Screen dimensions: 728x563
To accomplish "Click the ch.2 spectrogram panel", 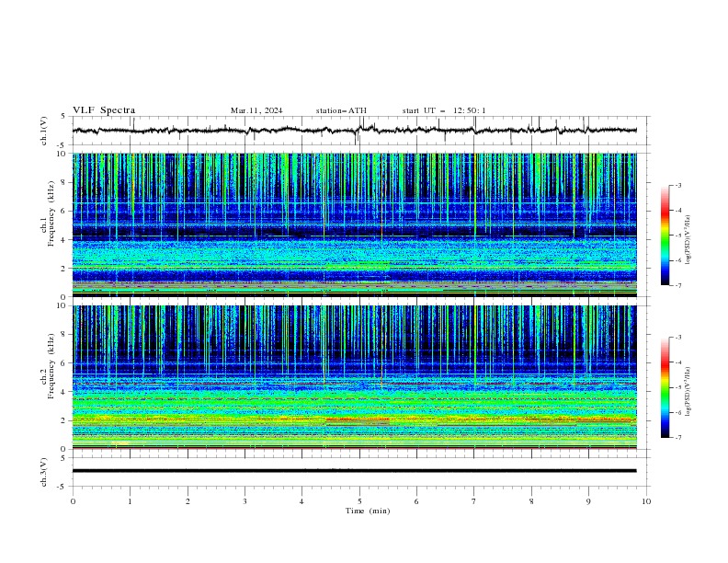I will (x=354, y=377).
